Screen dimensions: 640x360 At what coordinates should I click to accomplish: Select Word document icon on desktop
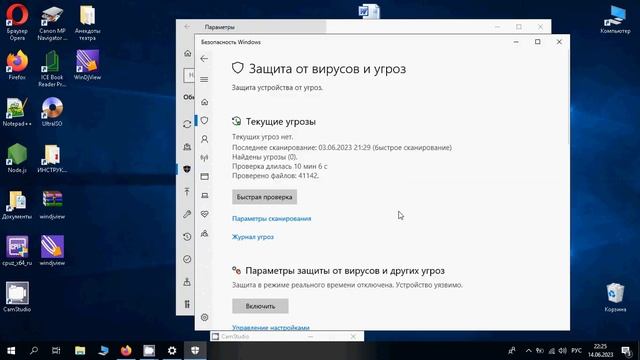369,11
